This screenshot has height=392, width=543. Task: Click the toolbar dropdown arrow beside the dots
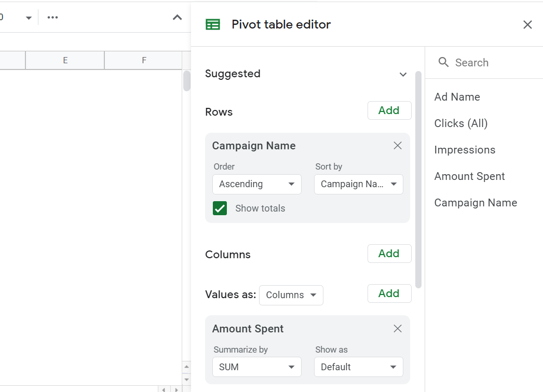(x=29, y=18)
